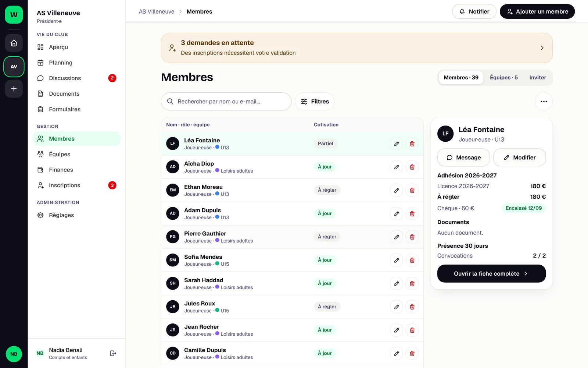
Task: Delete Sarah Haddad with trash icon
Action: pos(412,283)
